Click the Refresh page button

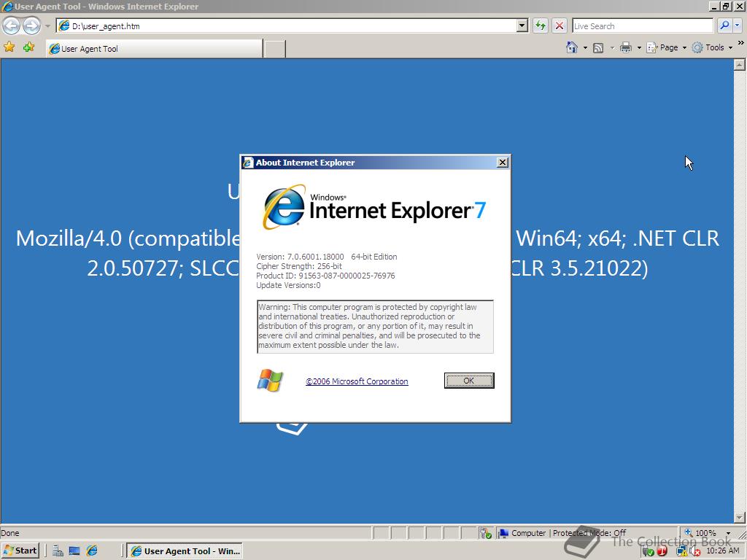[541, 26]
